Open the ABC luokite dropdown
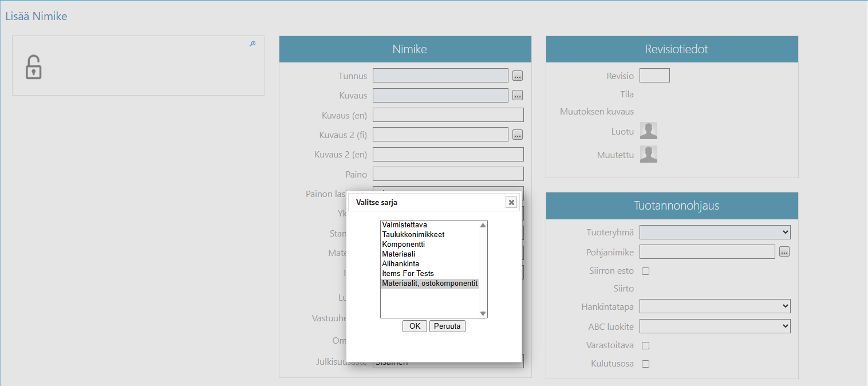Screen dimensions: 868x386 pos(715,326)
